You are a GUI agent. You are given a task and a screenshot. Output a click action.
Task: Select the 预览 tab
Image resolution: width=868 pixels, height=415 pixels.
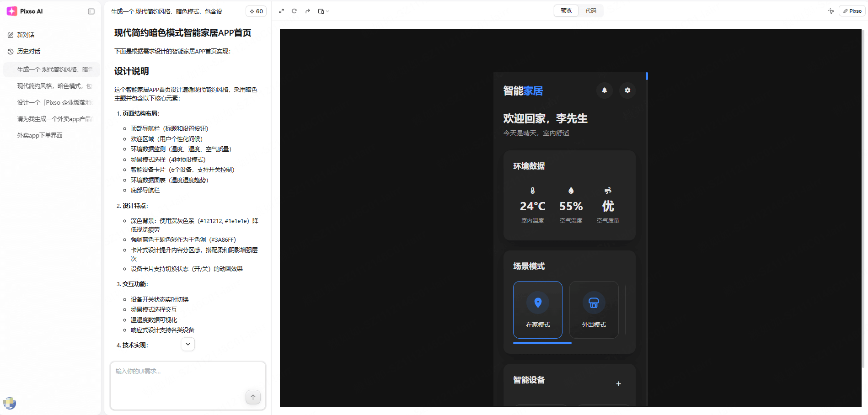566,11
